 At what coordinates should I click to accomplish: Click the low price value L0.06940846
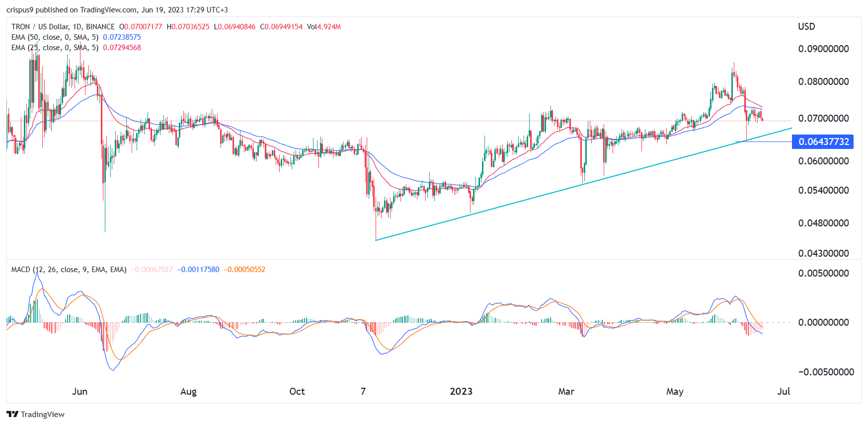tap(235, 27)
